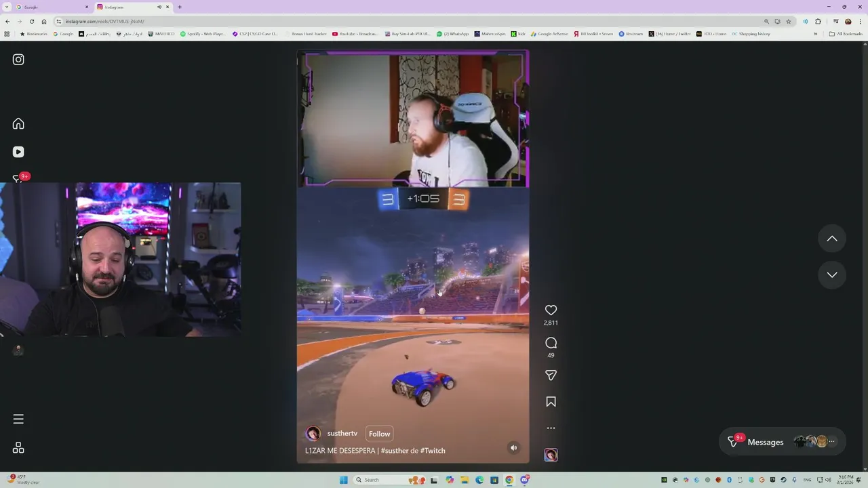This screenshot has height=488, width=868.
Task: Open comments on the reel (49)
Action: pos(551,343)
